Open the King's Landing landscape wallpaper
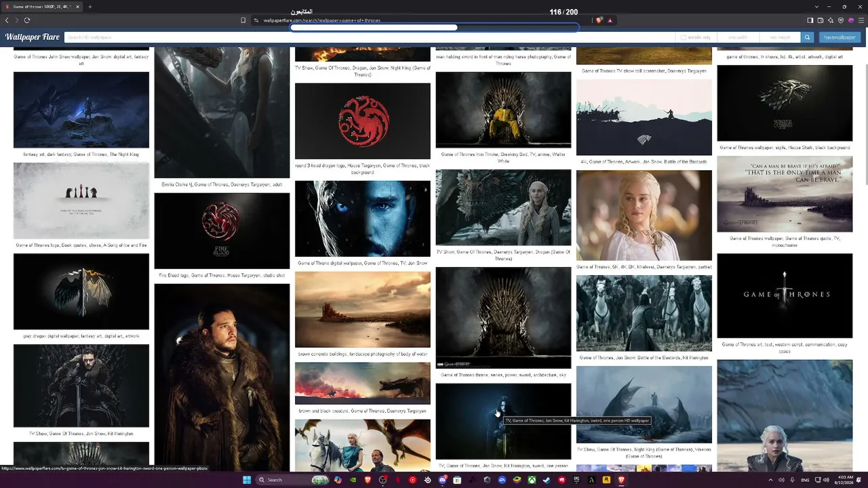 point(363,310)
